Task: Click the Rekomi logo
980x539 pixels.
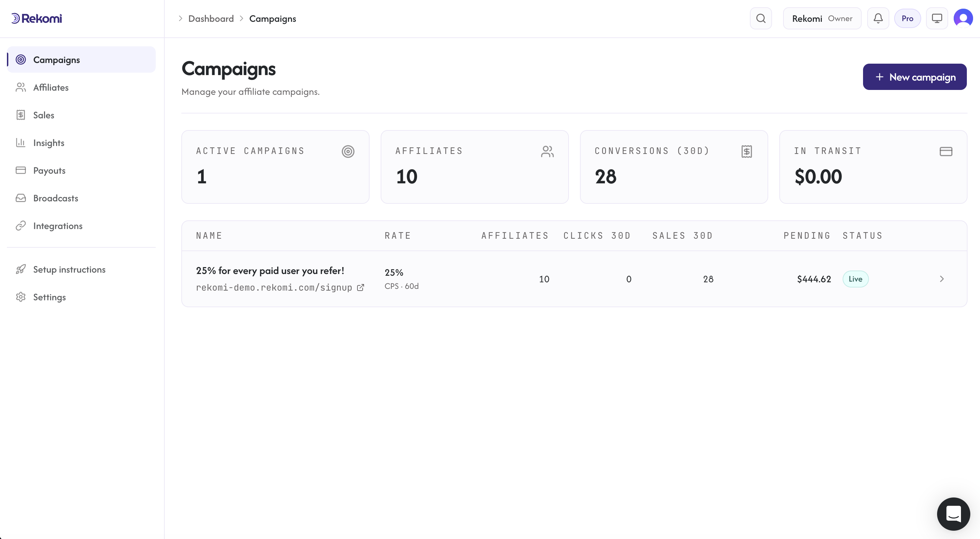Action: click(37, 18)
